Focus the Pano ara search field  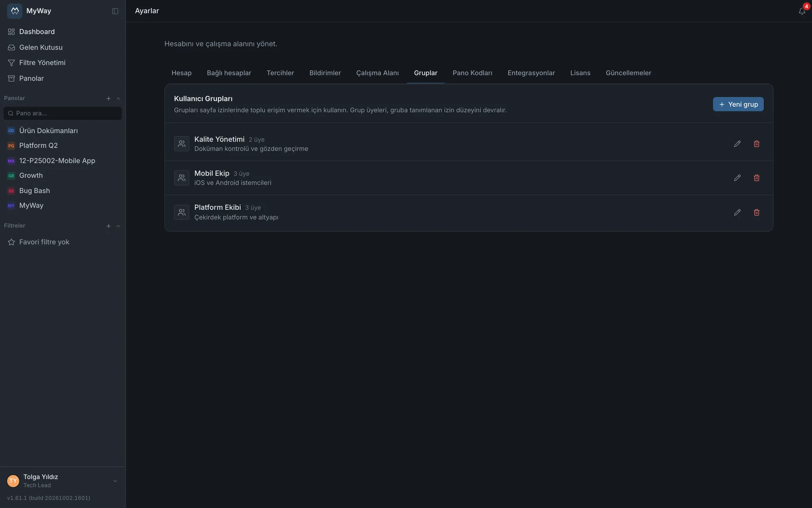point(63,113)
